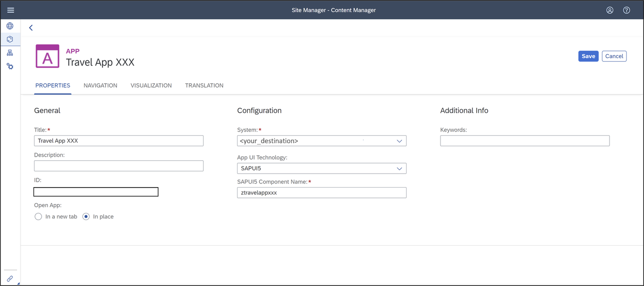Expand the System dropdown arrow
Viewport: 644px width, 286px height.
pyautogui.click(x=399, y=141)
